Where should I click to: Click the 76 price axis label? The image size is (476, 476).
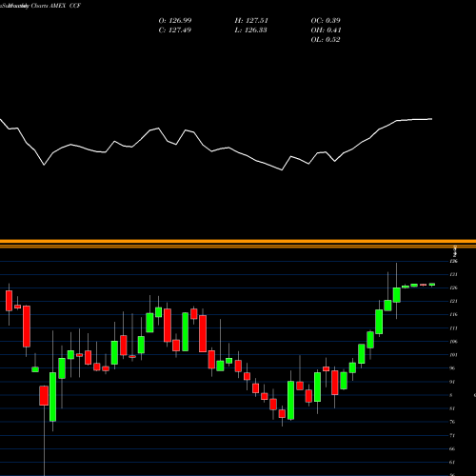[452, 422]
